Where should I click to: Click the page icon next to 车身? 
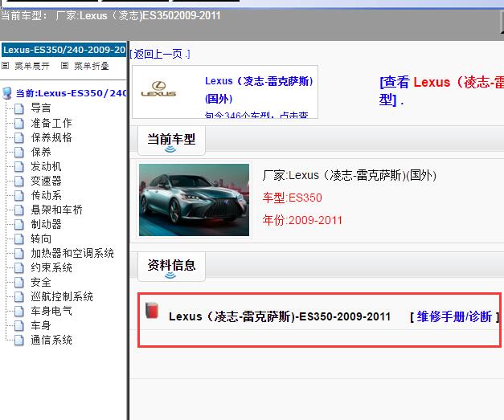pyautogui.click(x=19, y=325)
